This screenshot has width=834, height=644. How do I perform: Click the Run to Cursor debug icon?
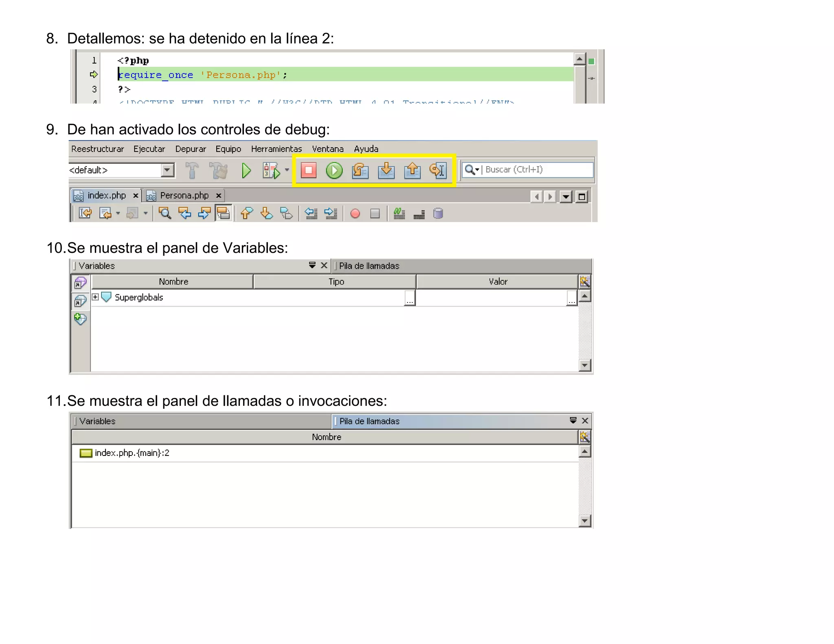(x=438, y=170)
